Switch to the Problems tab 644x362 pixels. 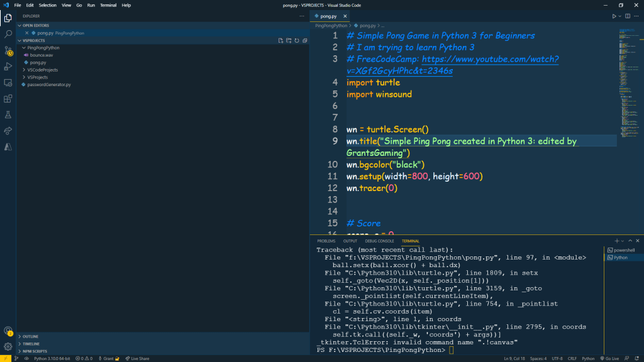tap(326, 241)
